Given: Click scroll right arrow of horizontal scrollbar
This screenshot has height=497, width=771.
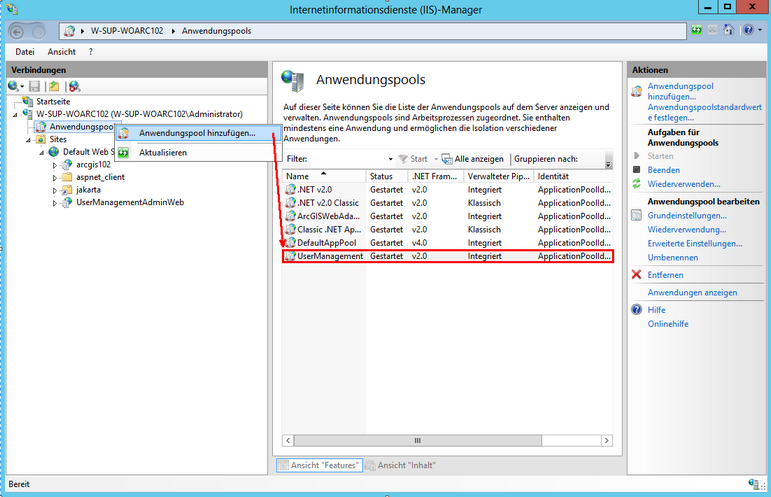Looking at the screenshot, I should pos(607,440).
